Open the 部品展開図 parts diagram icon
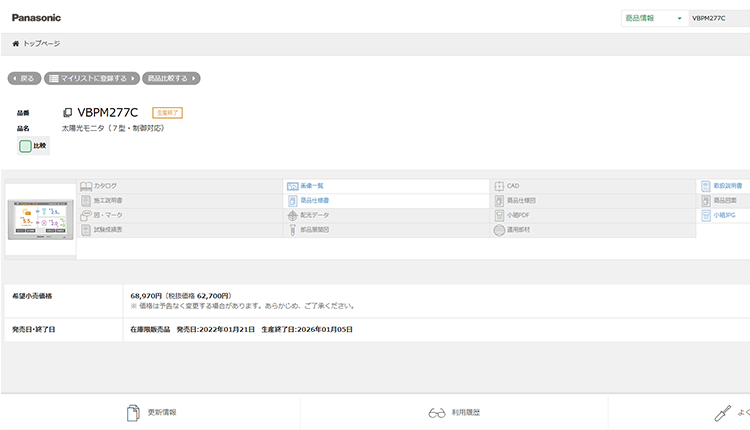The image size is (750, 430). coord(292,230)
